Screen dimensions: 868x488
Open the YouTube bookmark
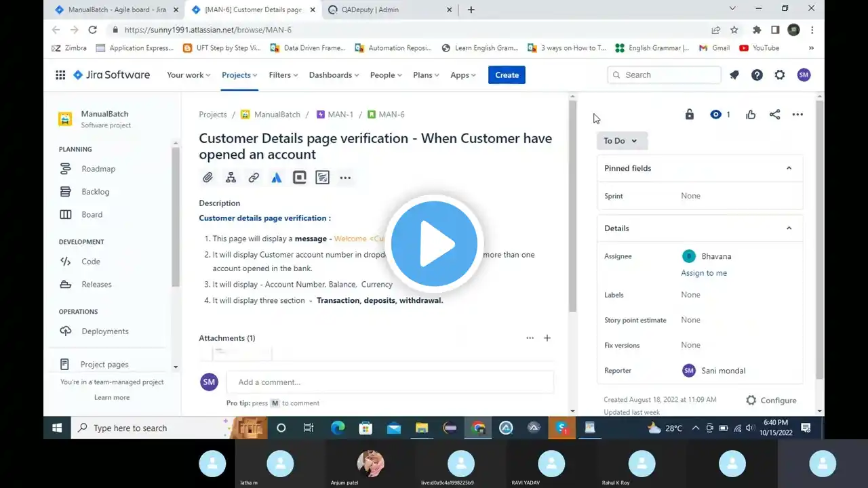point(759,48)
